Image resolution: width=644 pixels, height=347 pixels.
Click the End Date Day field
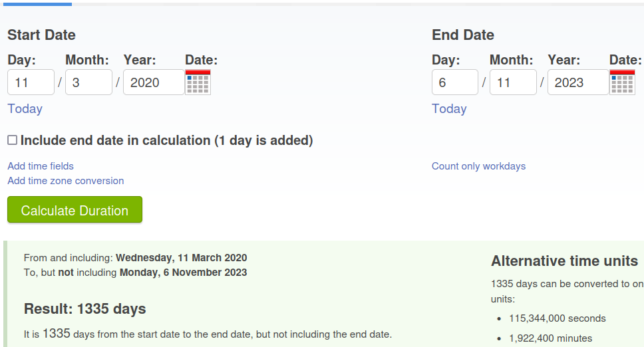pyautogui.click(x=454, y=82)
